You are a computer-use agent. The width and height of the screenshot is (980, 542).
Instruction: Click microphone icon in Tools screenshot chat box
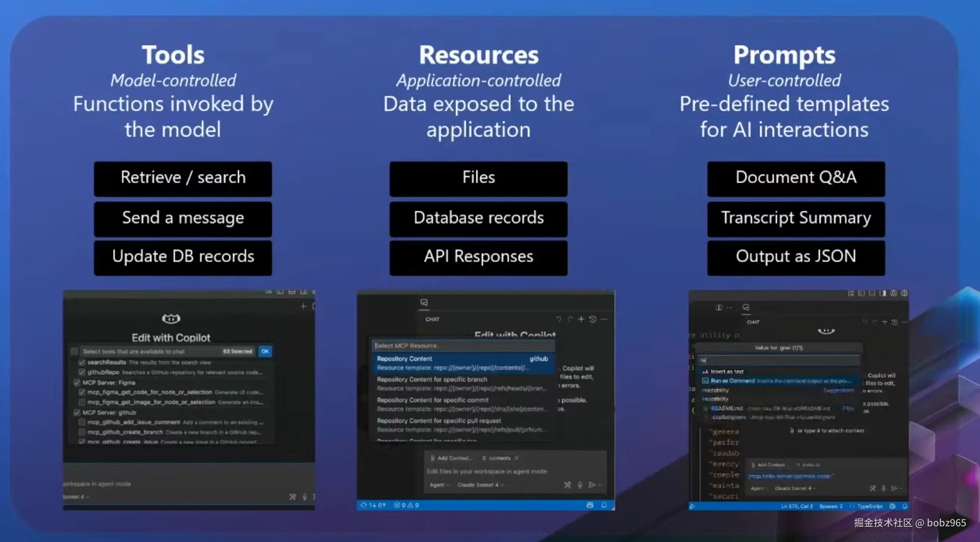click(x=305, y=497)
